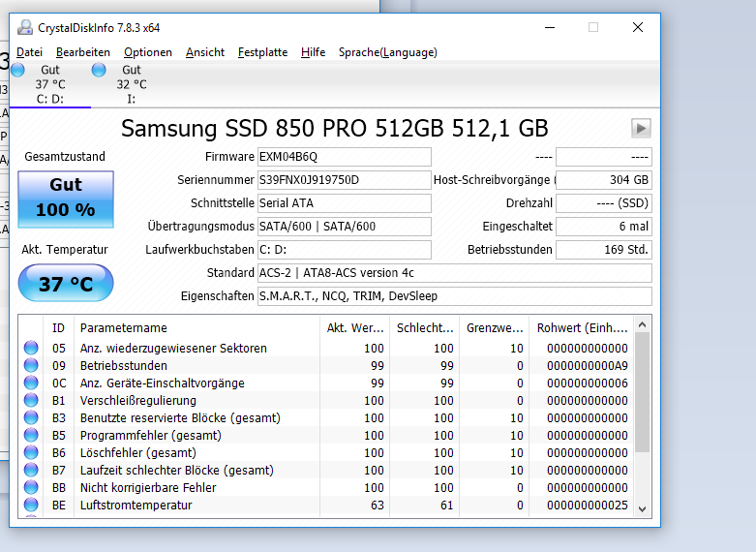Select row Anz. Geräte-Einschaltvorgänge

[326, 383]
